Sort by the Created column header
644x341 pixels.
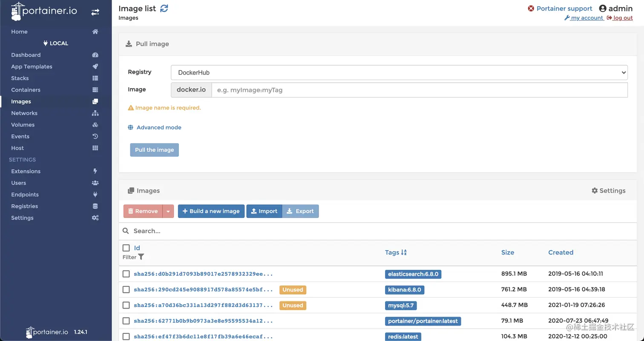[561, 252]
